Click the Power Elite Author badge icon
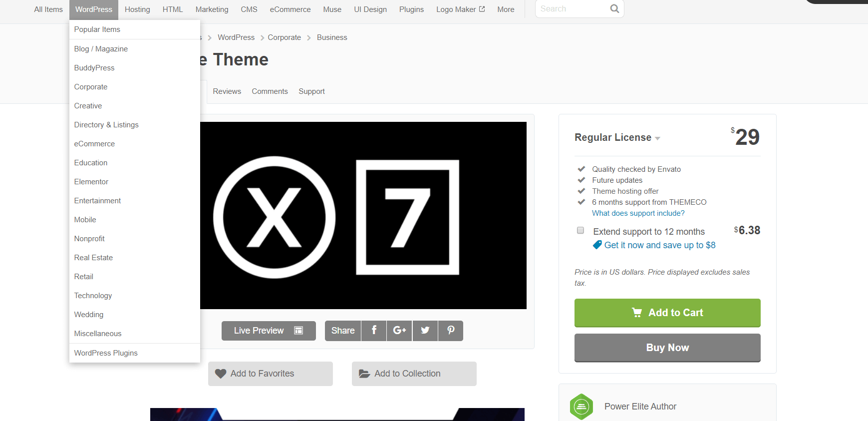The image size is (868, 421). tap(581, 407)
